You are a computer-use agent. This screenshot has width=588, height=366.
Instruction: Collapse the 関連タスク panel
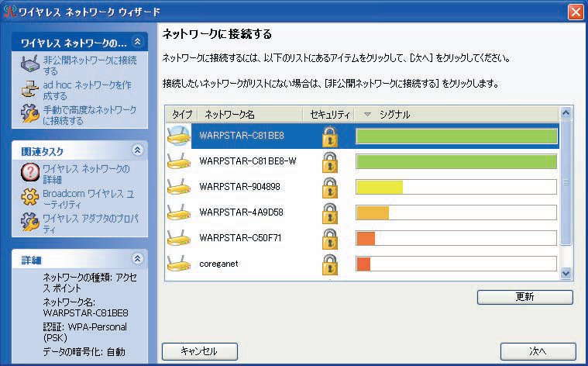point(138,150)
